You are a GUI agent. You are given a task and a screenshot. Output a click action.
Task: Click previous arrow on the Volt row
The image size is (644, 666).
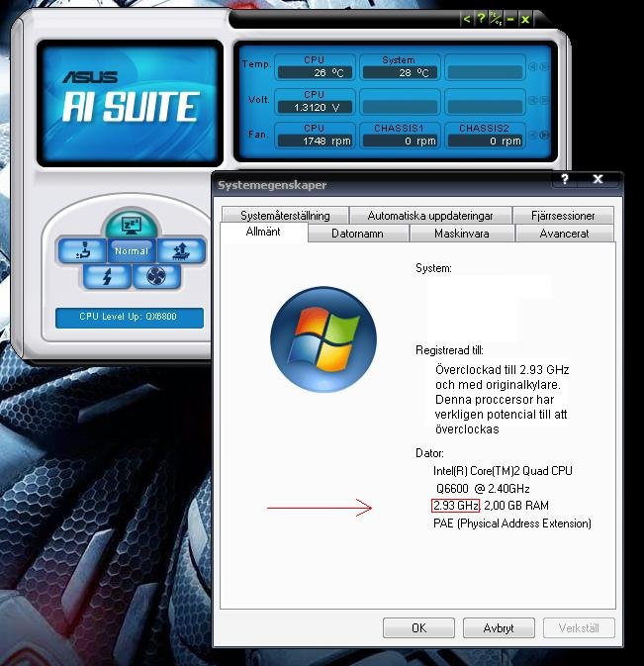pyautogui.click(x=533, y=100)
